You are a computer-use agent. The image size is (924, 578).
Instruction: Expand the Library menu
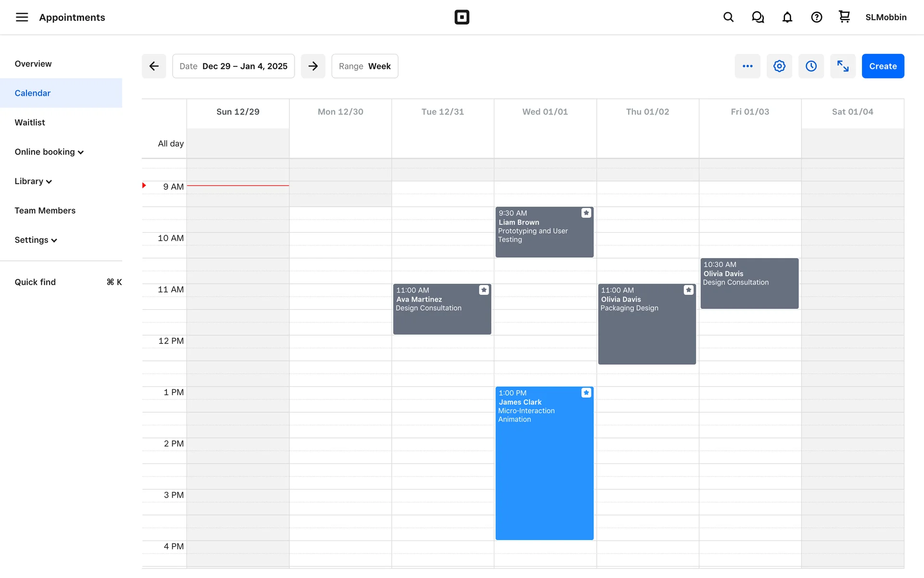pyautogui.click(x=33, y=182)
